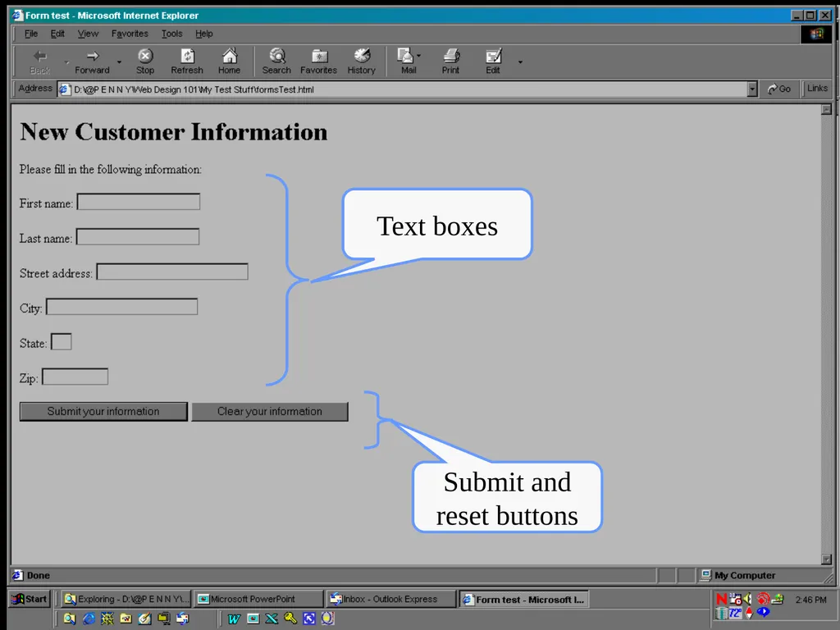Screen dimensions: 840x630
Task: Open the Address bar dropdown list
Action: (x=752, y=89)
